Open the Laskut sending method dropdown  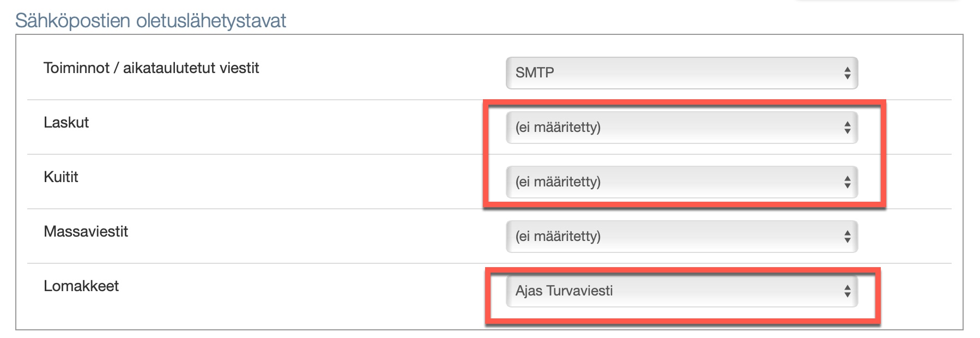coord(681,128)
